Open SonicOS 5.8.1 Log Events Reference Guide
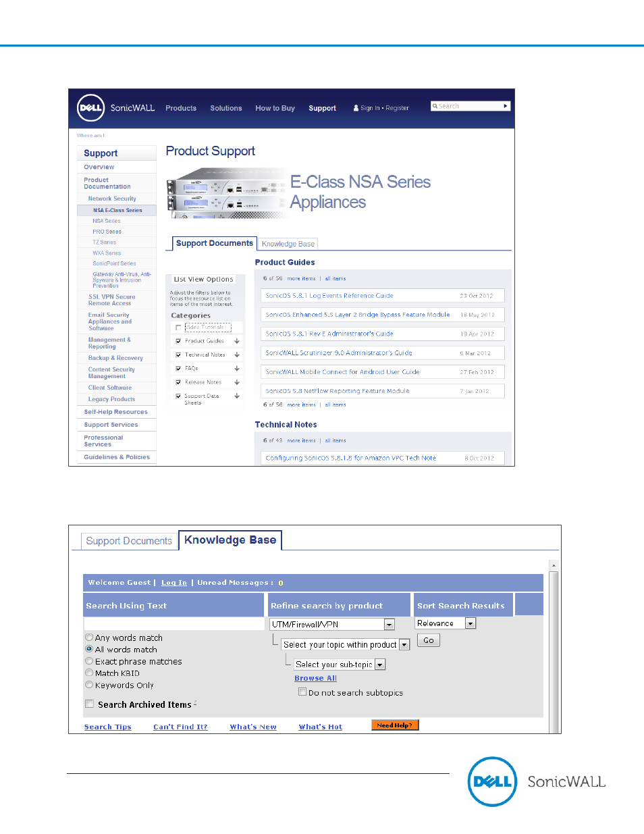This screenshot has width=644, height=834. point(329,296)
